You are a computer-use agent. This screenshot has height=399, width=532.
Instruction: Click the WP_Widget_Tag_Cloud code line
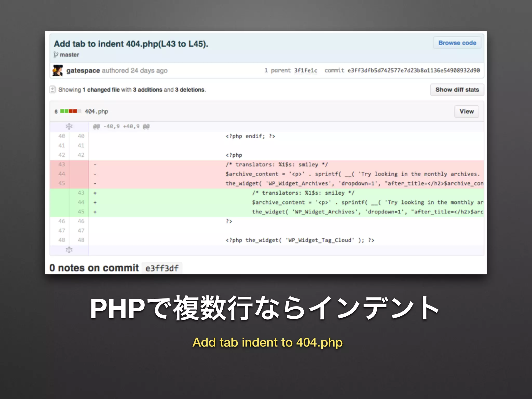coord(300,240)
